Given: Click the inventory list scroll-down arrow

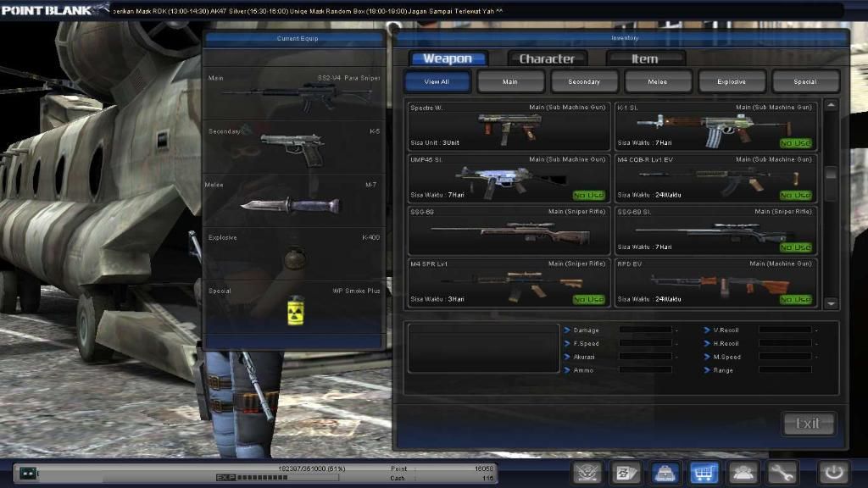Looking at the screenshot, I should click(x=831, y=303).
